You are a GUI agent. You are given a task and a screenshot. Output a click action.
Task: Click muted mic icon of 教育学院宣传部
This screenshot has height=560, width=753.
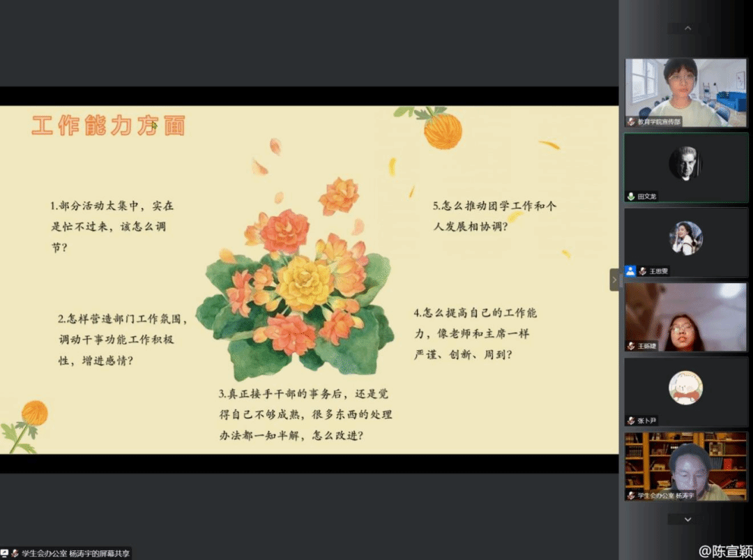point(631,122)
